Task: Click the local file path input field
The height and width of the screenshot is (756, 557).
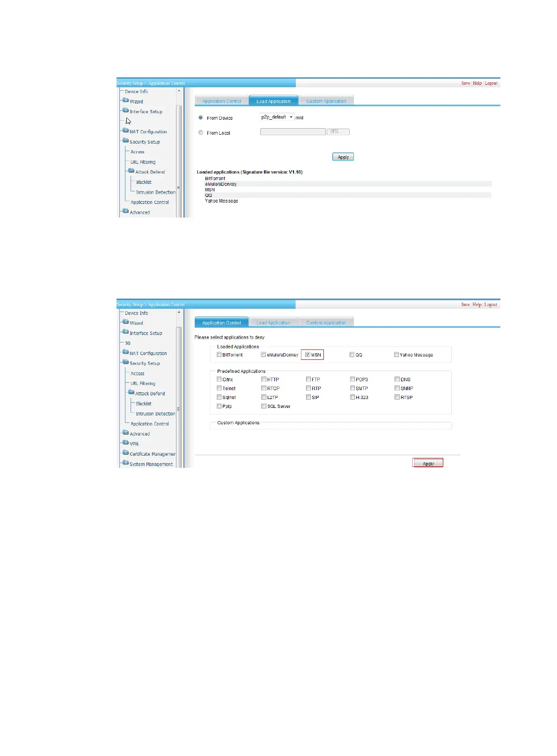Action: (293, 132)
